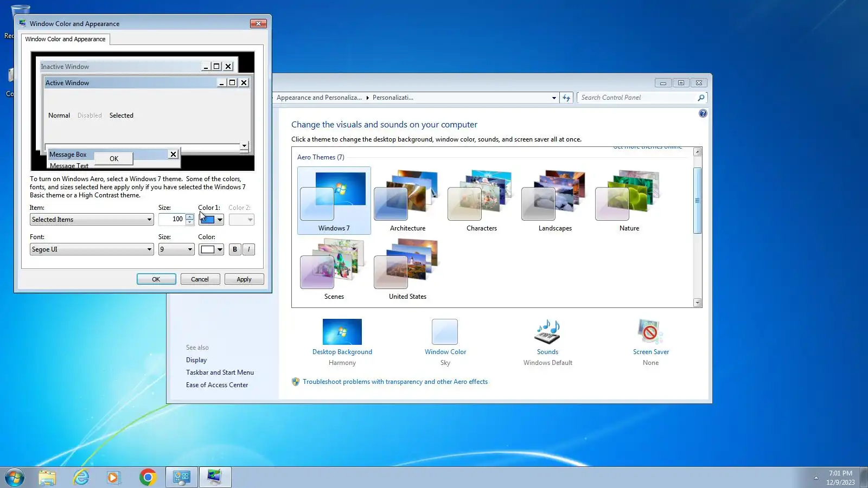Switch to the Control Panel taskbar button
The image size is (868, 488).
(181, 477)
